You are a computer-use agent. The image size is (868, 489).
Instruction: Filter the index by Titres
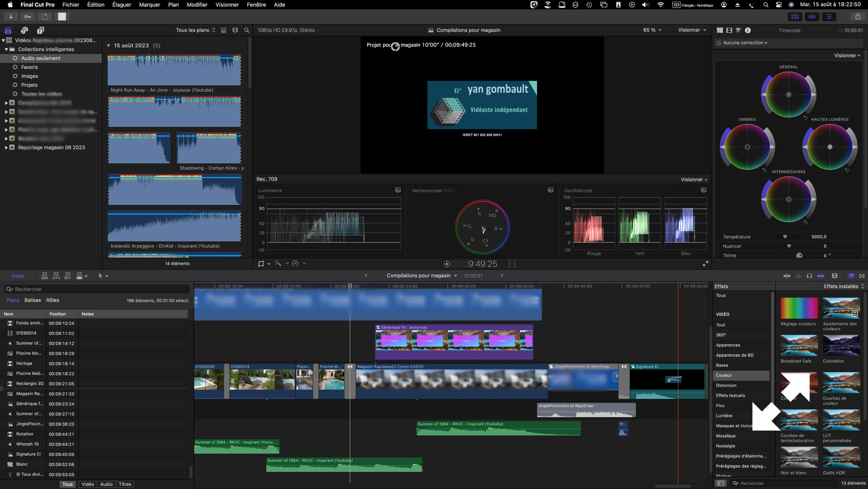pos(125,484)
